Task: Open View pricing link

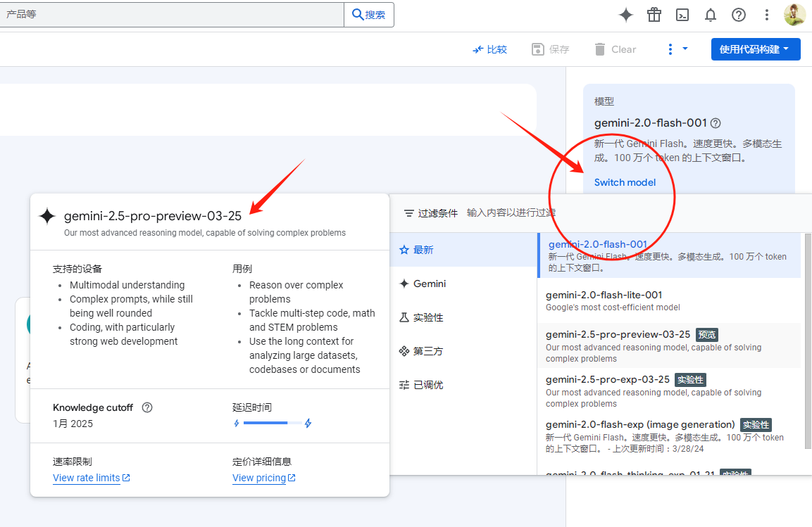Action: tap(263, 478)
